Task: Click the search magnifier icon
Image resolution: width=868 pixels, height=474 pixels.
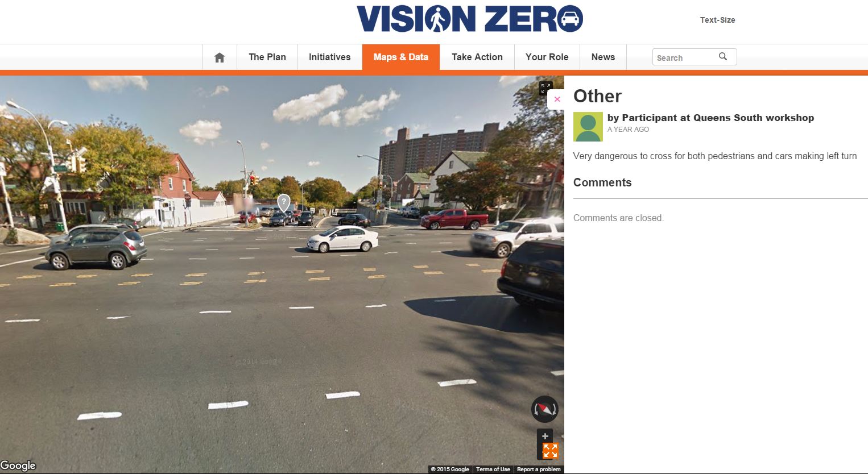Action: (723, 56)
